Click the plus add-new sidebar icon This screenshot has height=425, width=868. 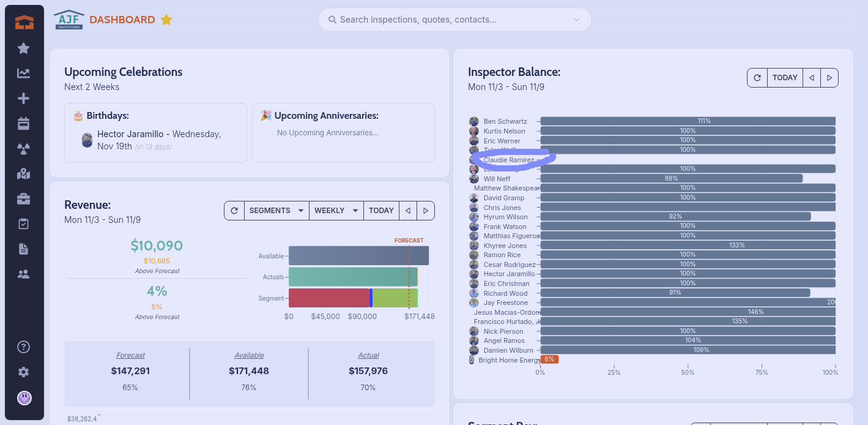pos(24,99)
